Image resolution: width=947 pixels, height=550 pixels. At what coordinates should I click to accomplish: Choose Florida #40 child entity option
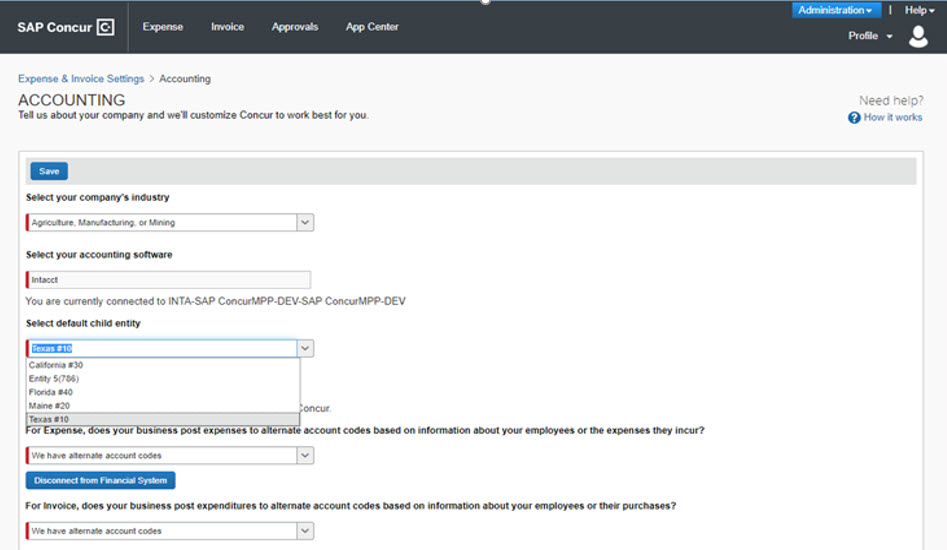[50, 392]
